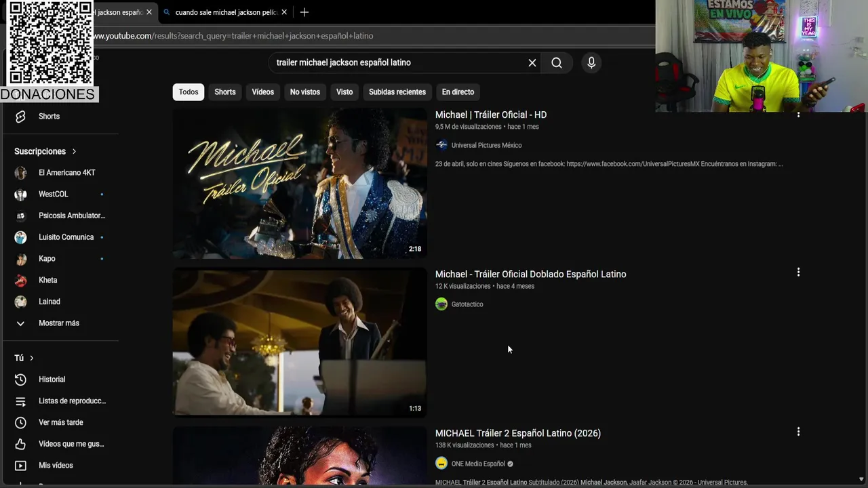Screen dimensions: 868x488
Task: Open Ver más tarde clock icon
Action: pos(20,422)
